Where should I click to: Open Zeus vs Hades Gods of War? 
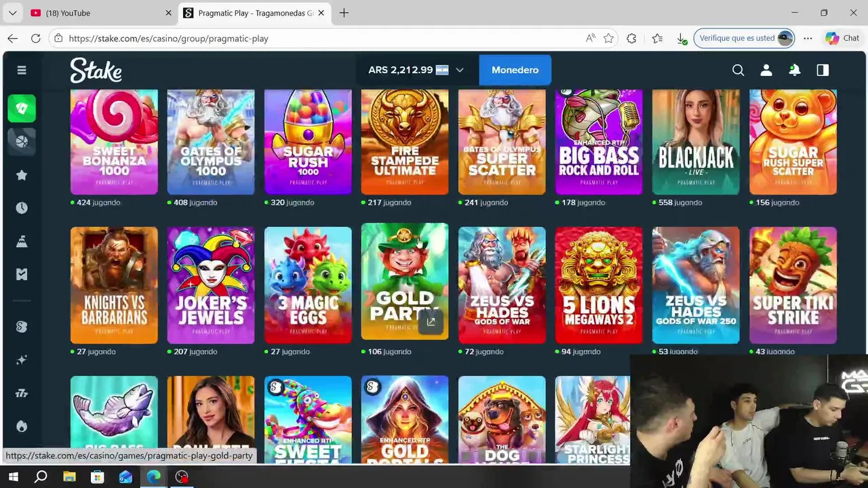502,285
